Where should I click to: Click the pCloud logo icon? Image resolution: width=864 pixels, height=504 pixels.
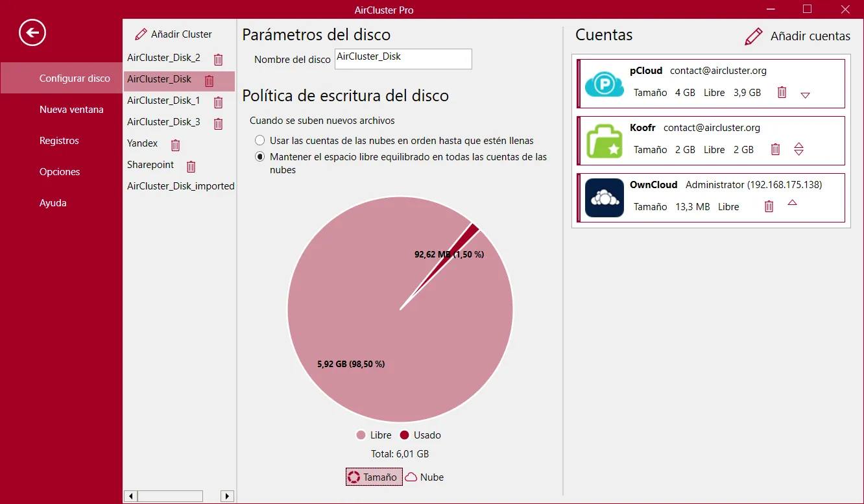point(605,84)
